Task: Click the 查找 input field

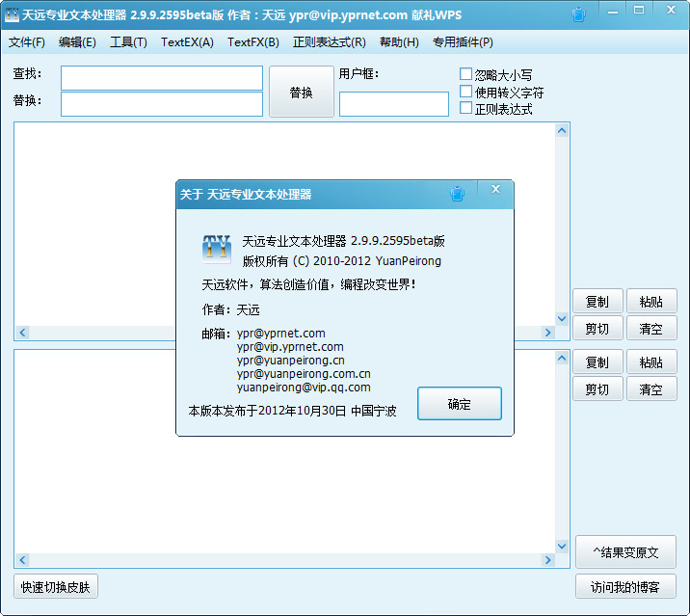Action: pos(162,78)
